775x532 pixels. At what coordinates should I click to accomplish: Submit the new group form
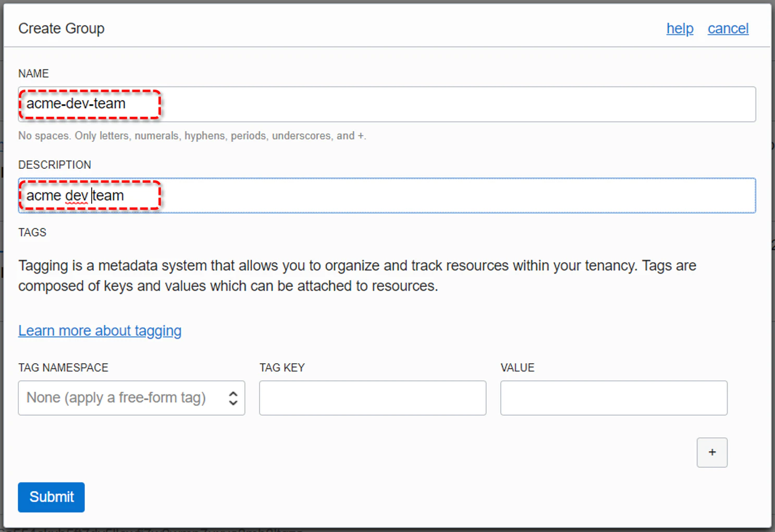click(x=51, y=497)
